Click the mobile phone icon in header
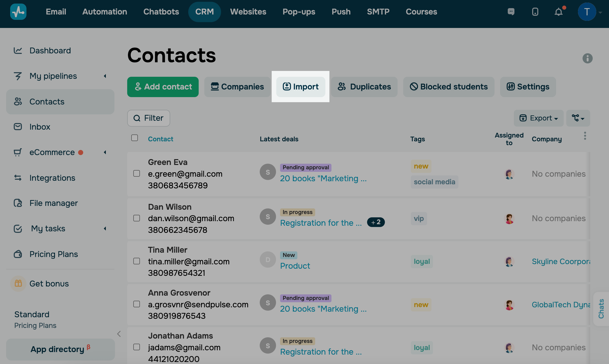Image resolution: width=609 pixels, height=364 pixels. pyautogui.click(x=535, y=12)
